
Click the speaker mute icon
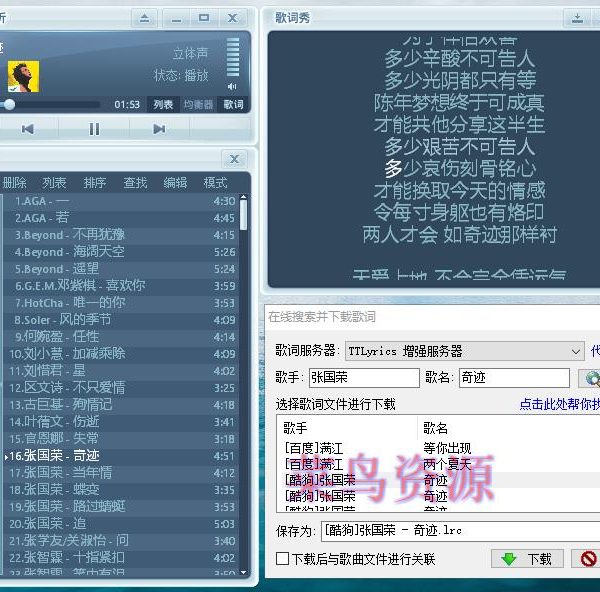point(232,87)
